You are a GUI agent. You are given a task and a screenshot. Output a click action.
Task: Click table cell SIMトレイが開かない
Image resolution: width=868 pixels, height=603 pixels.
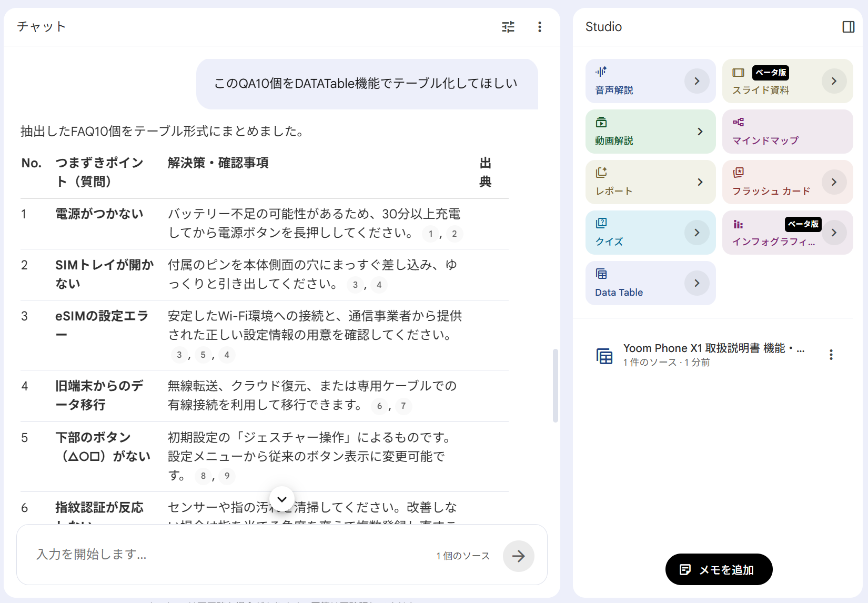tap(105, 274)
